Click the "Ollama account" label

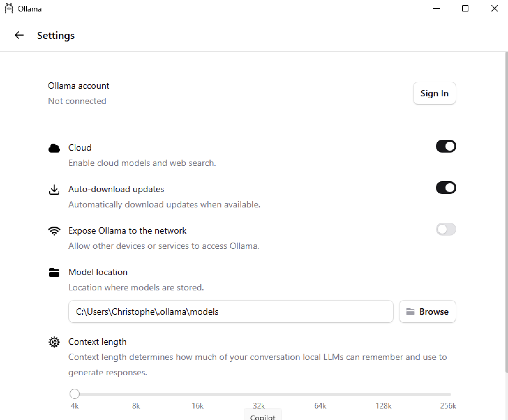(x=78, y=86)
